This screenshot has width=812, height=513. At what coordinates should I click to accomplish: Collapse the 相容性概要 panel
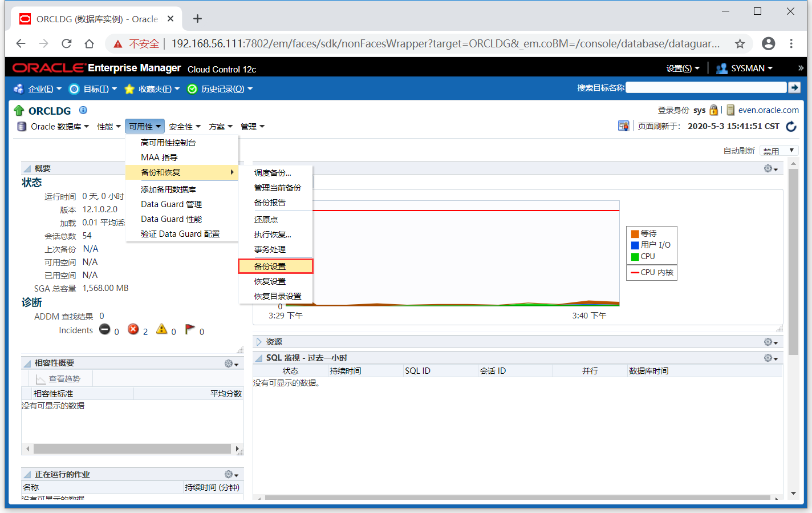point(27,363)
